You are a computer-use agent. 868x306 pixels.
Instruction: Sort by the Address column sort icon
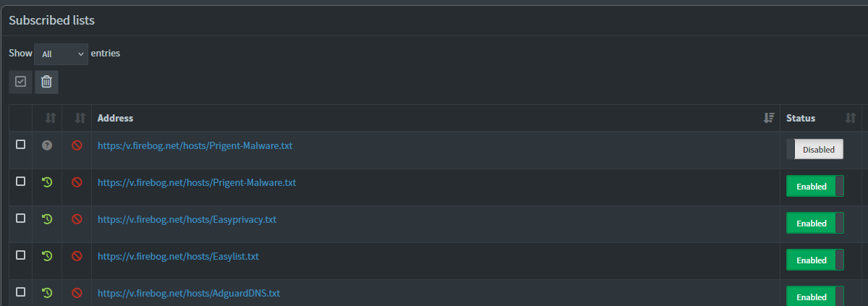tap(769, 118)
